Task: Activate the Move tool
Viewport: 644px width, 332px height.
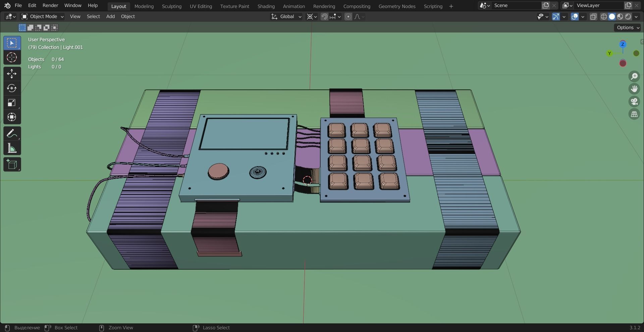Action: pos(12,74)
